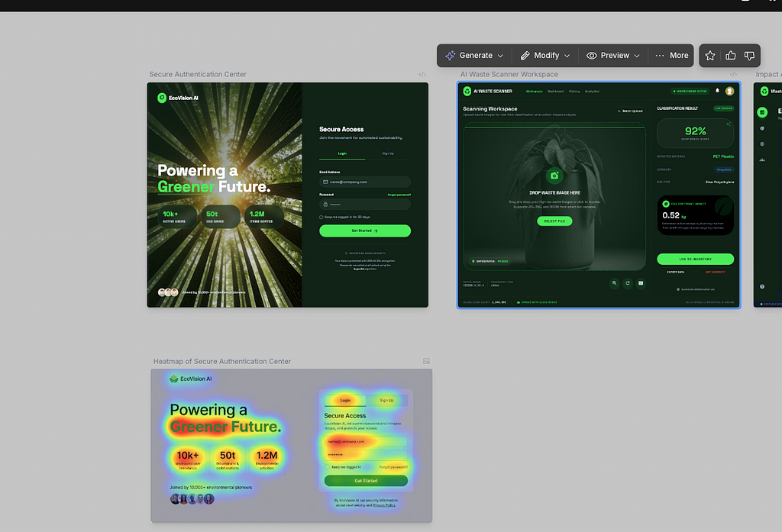Toggle Keep me logged in for 30 days

pos(322,218)
